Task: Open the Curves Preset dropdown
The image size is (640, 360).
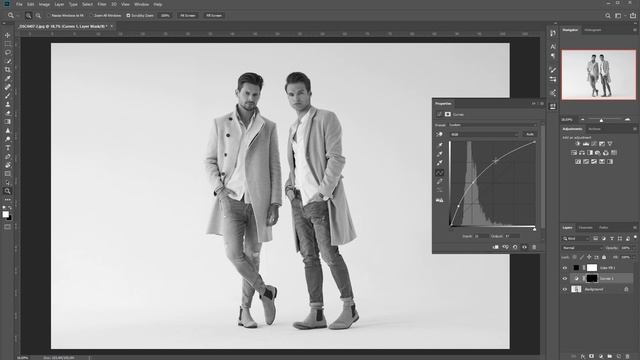Action: pos(493,125)
